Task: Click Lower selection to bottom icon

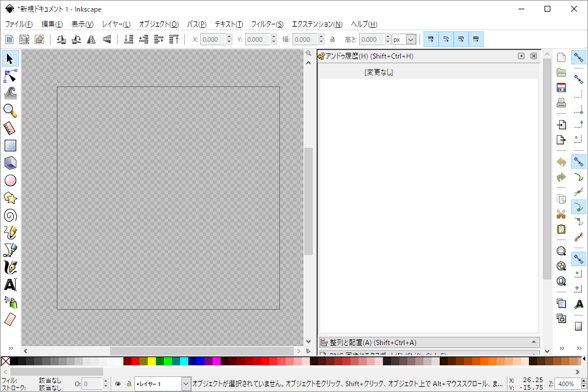Action: [129, 39]
